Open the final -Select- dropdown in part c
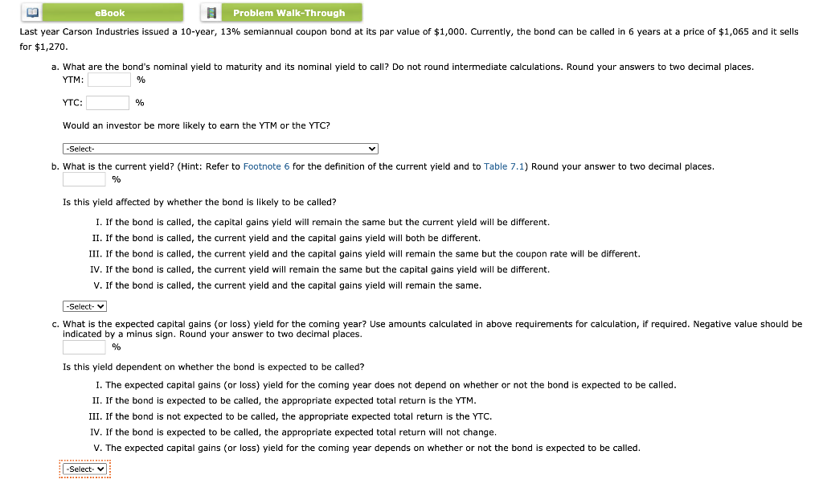 click(84, 468)
